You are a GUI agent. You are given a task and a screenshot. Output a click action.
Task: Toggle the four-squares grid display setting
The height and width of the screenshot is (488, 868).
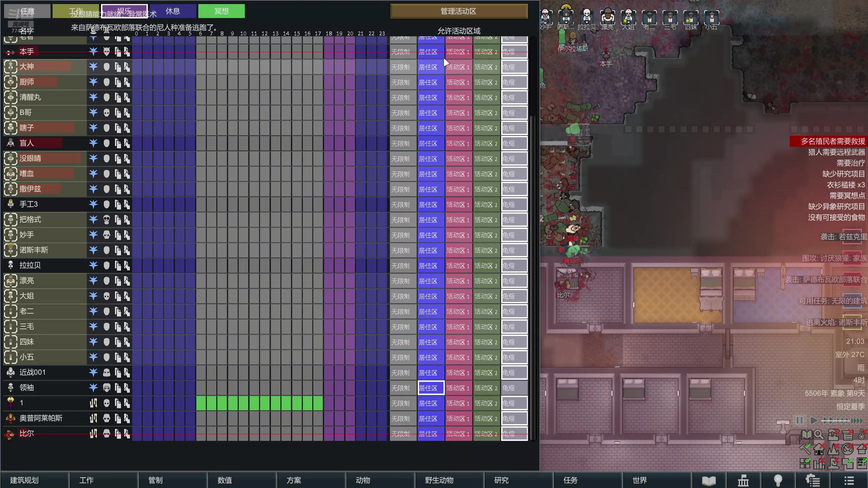tap(805, 463)
